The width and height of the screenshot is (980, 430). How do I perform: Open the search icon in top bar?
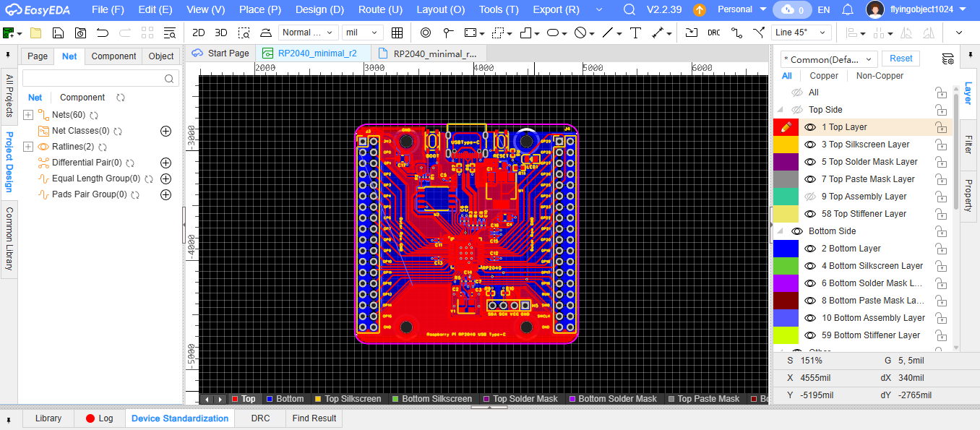tap(629, 10)
